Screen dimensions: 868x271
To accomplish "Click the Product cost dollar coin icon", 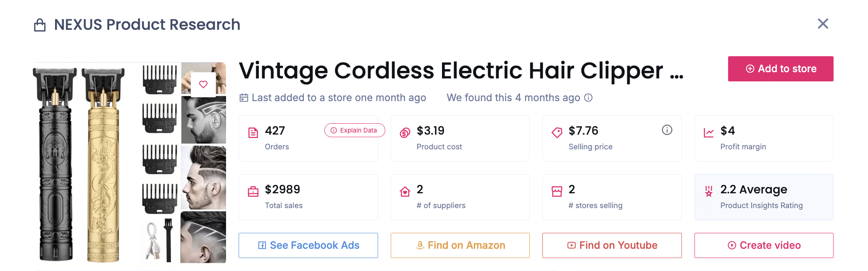I will click(405, 132).
